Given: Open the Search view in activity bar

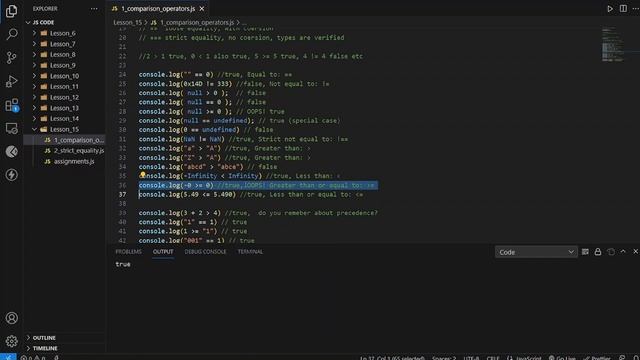Looking at the screenshot, I should click(x=11, y=34).
